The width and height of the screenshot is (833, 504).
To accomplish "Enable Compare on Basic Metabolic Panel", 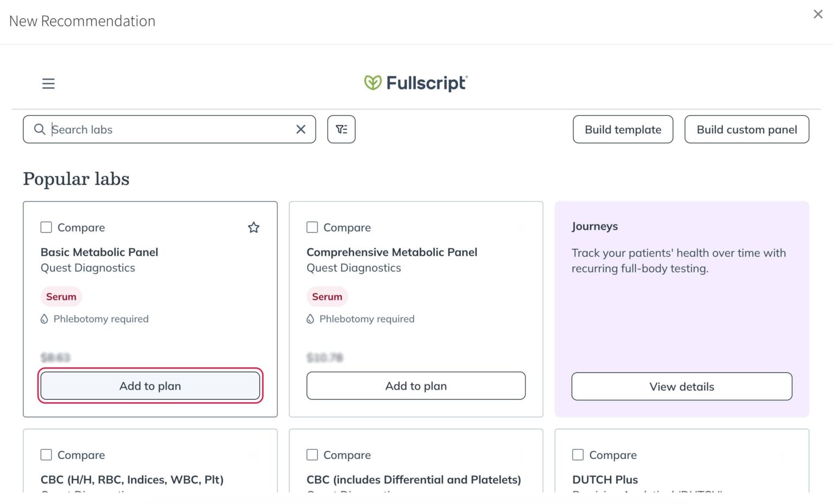I will pyautogui.click(x=46, y=227).
